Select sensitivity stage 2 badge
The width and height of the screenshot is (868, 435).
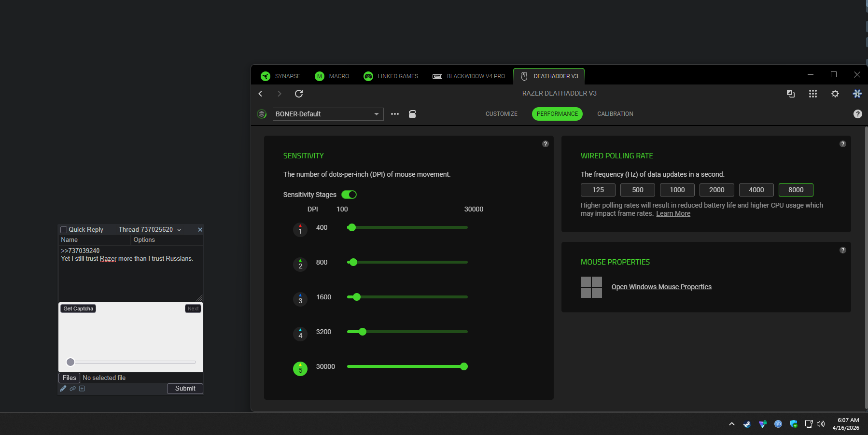[x=300, y=264]
